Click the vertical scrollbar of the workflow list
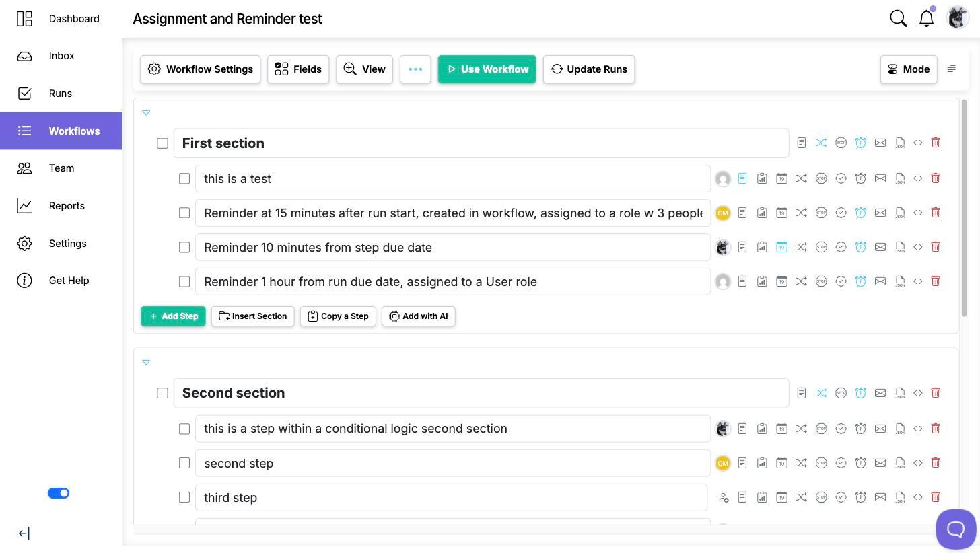 tap(965, 209)
